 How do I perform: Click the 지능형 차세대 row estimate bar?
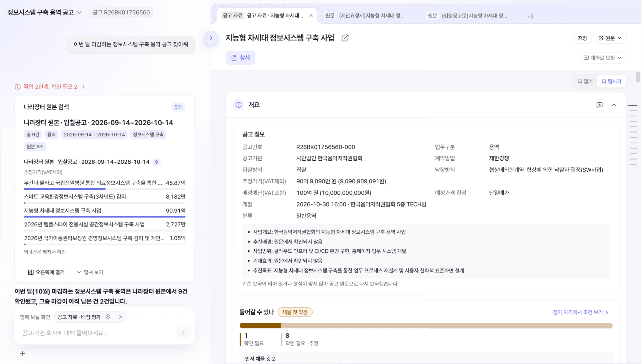click(x=104, y=216)
